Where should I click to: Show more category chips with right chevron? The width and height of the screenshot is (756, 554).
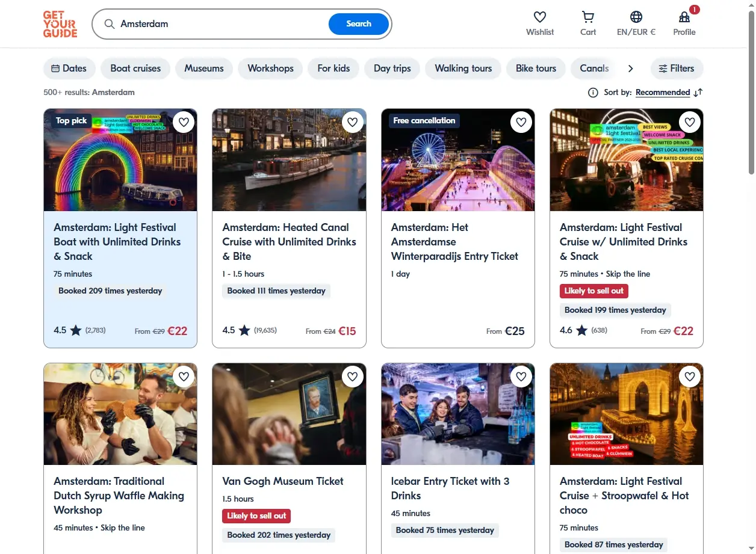[x=630, y=69]
